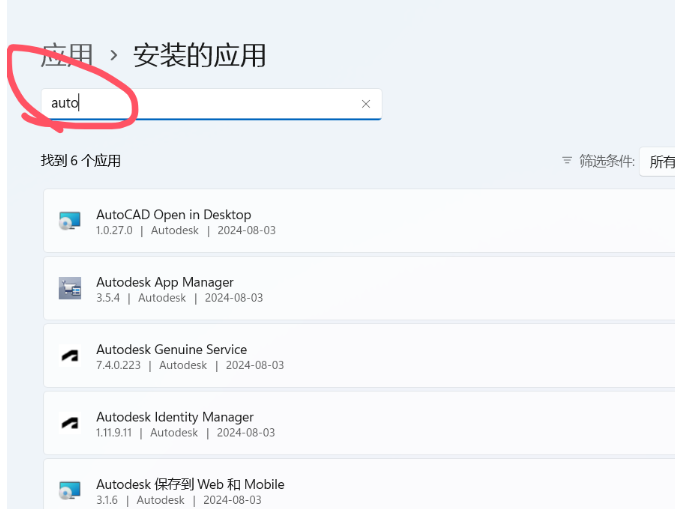Open the 筛选条件 filter dropdown
675x509 pixels.
(x=657, y=161)
